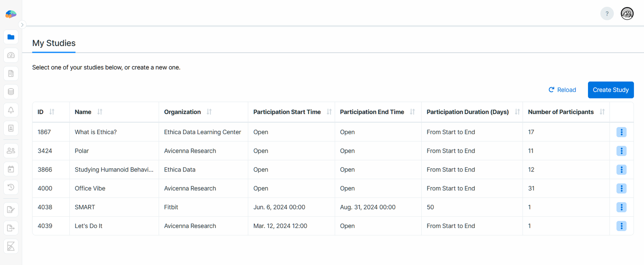
Task: Reload the studies list
Action: (x=562, y=90)
